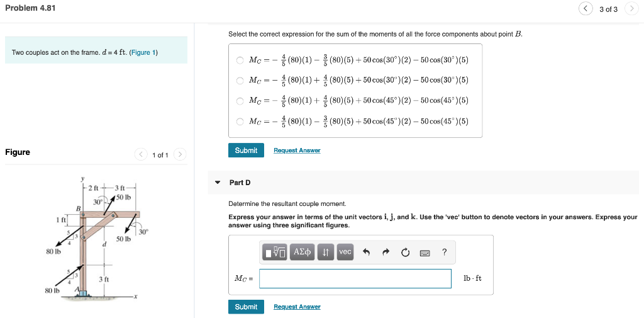
Task: Click the Problem 4.81 title
Action: click(30, 8)
